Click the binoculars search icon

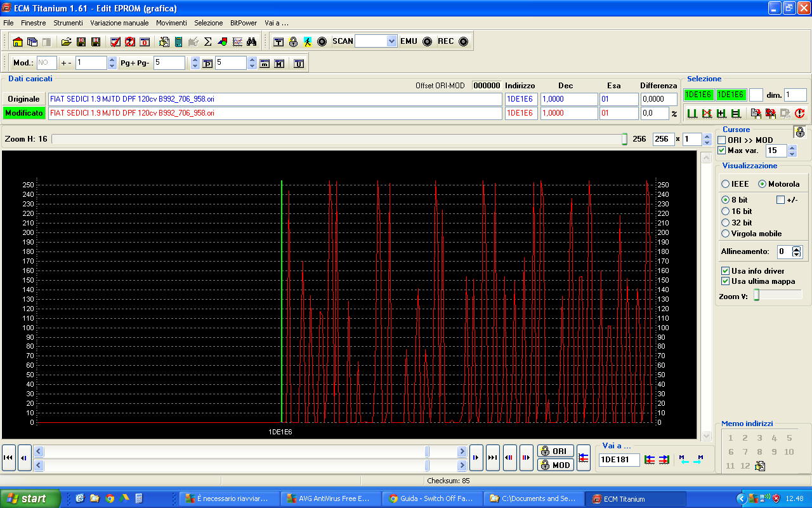[x=251, y=42]
